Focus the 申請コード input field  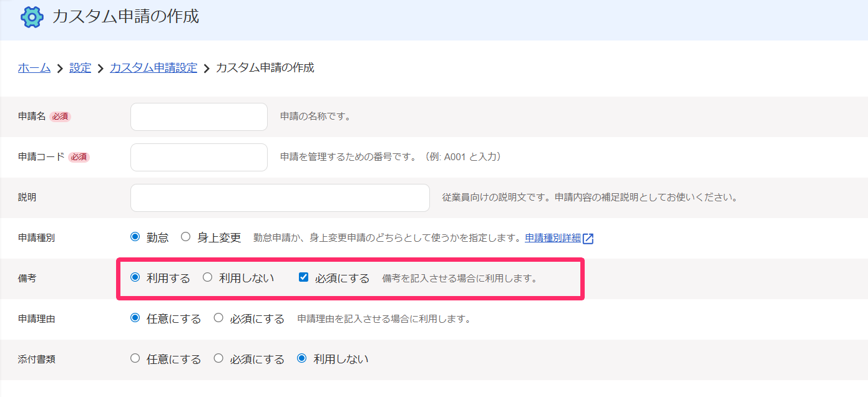(x=199, y=157)
